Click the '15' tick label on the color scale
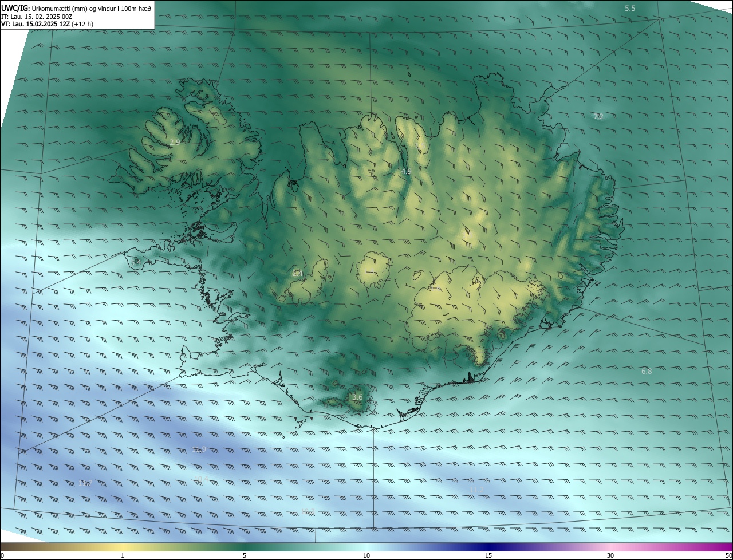The height and width of the screenshot is (560, 733). tap(488, 555)
